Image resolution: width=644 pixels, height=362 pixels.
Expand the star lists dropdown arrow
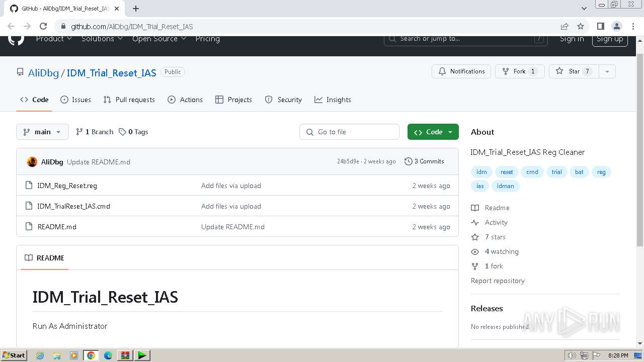(607, 71)
